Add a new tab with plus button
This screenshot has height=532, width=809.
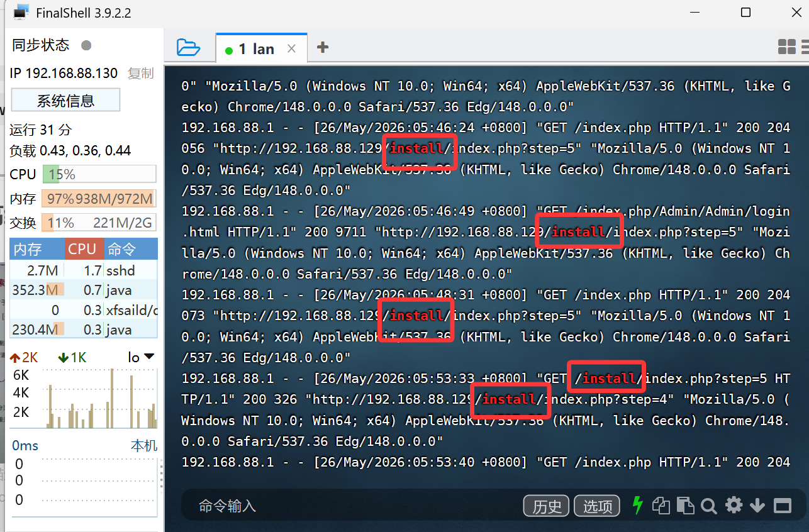point(323,47)
